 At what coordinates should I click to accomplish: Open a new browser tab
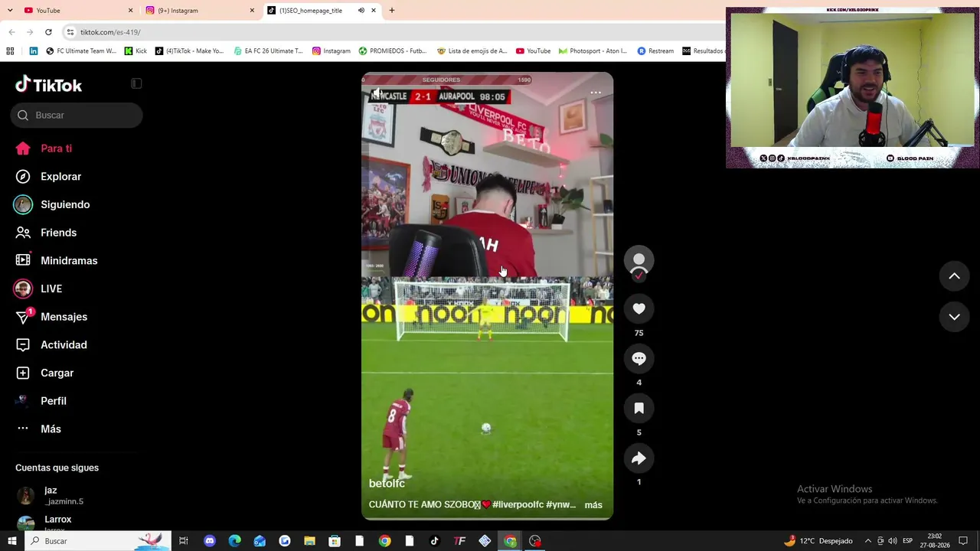(x=392, y=11)
